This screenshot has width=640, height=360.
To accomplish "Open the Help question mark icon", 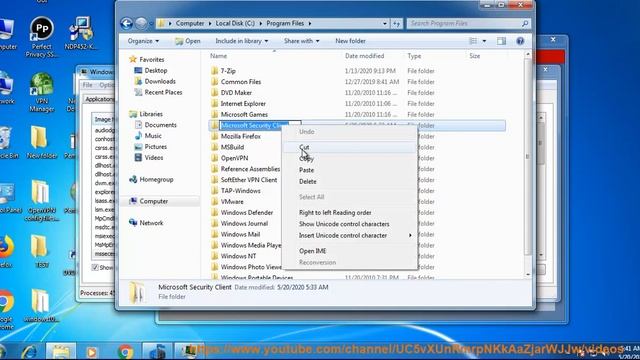I will tap(520, 41).
